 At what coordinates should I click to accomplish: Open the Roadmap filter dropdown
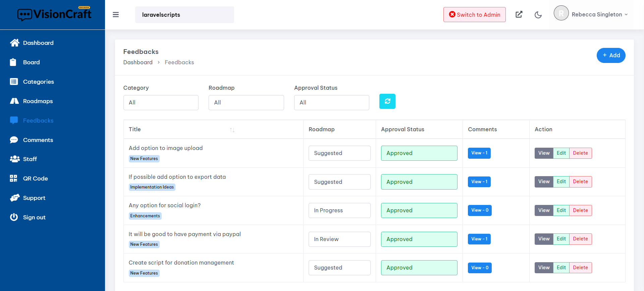(246, 102)
